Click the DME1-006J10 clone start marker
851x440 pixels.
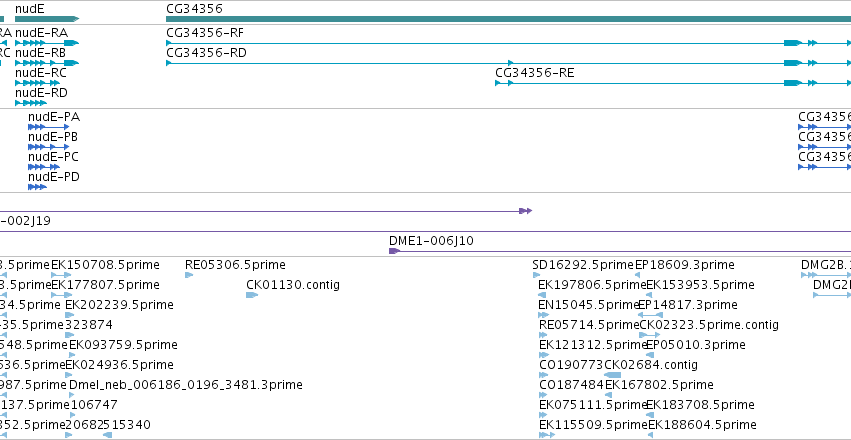(x=395, y=251)
